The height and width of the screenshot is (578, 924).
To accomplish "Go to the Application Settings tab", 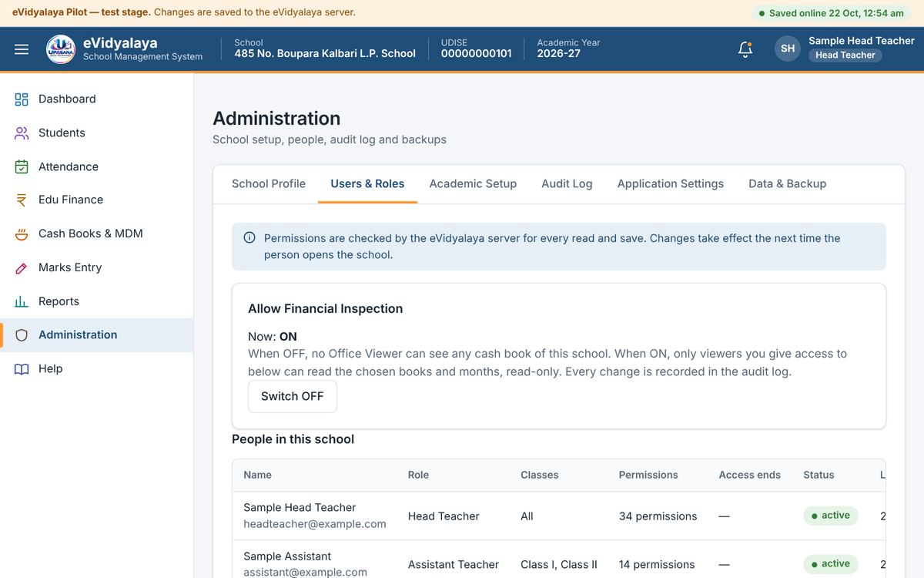I will [x=671, y=183].
